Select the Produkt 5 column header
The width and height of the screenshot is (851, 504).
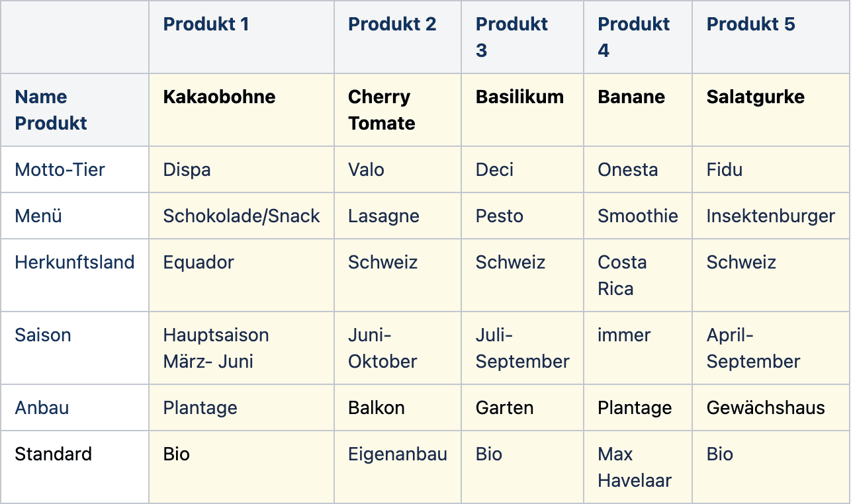tap(771, 37)
